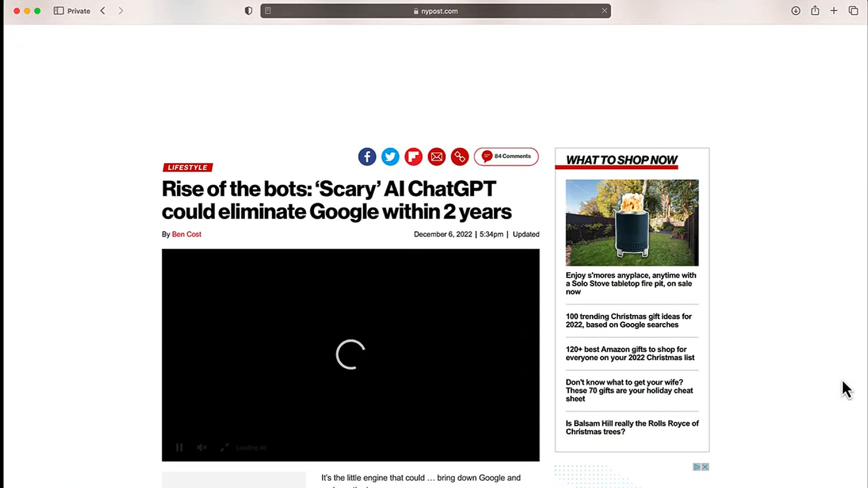Image resolution: width=868 pixels, height=488 pixels.
Task: Open Safari privacy report shield
Action: [248, 11]
